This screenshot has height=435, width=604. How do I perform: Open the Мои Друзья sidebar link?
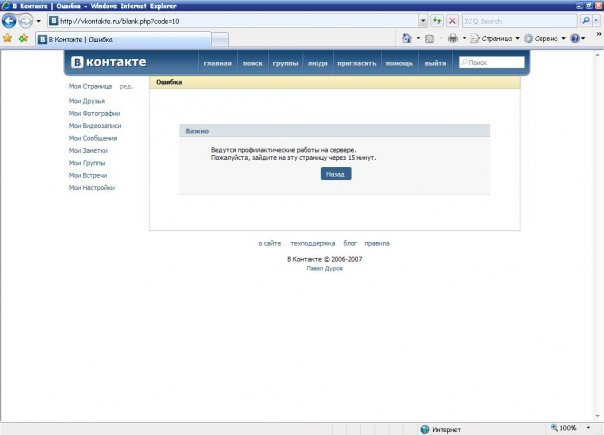coord(87,101)
